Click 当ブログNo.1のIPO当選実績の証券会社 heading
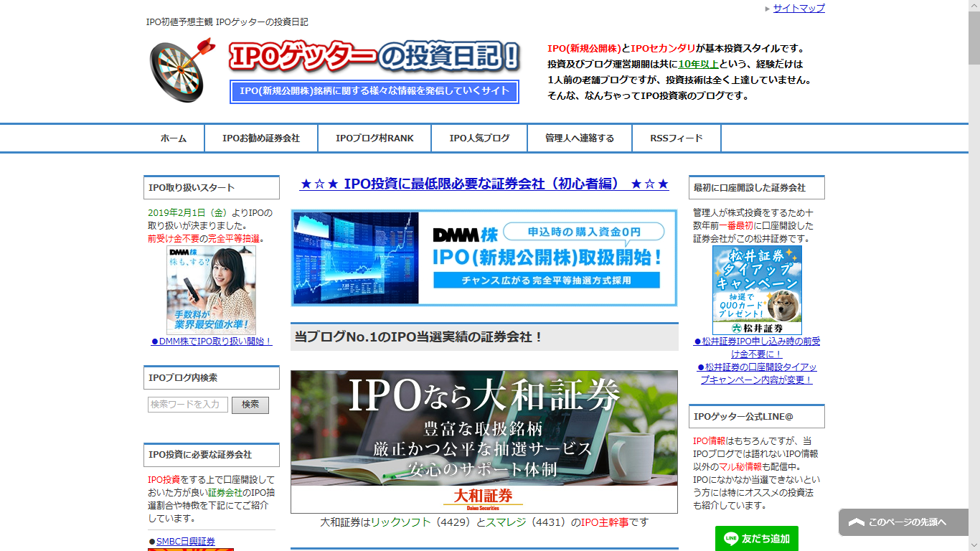 click(x=484, y=336)
